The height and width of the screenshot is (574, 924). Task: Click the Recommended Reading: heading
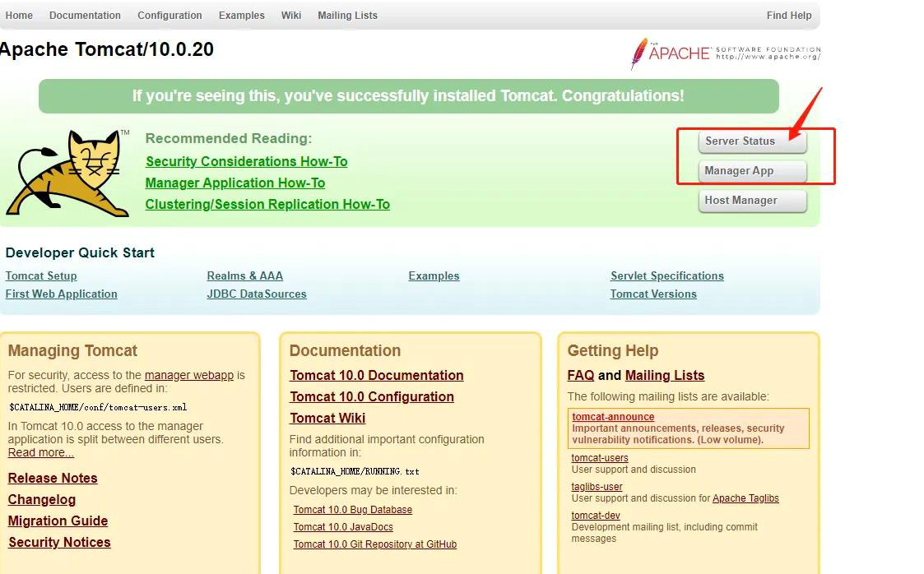(229, 138)
